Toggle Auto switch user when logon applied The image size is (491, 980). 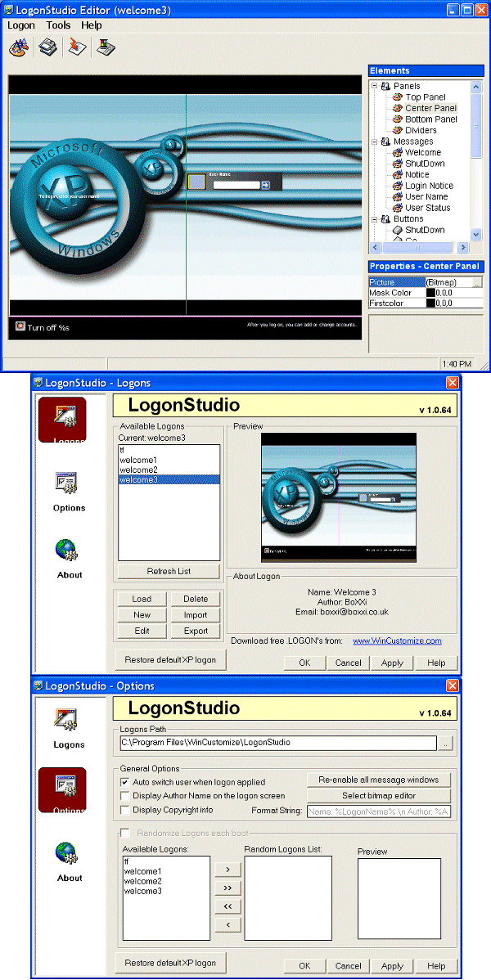coord(124,782)
